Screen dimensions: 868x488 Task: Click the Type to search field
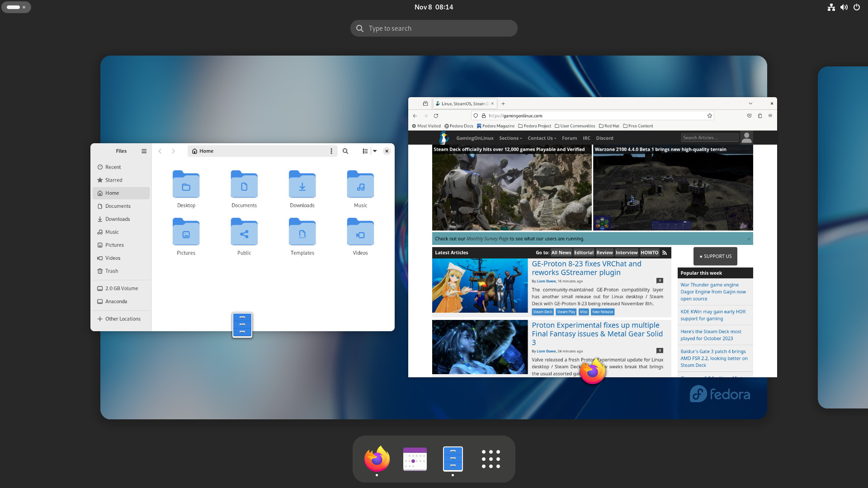[x=434, y=28]
